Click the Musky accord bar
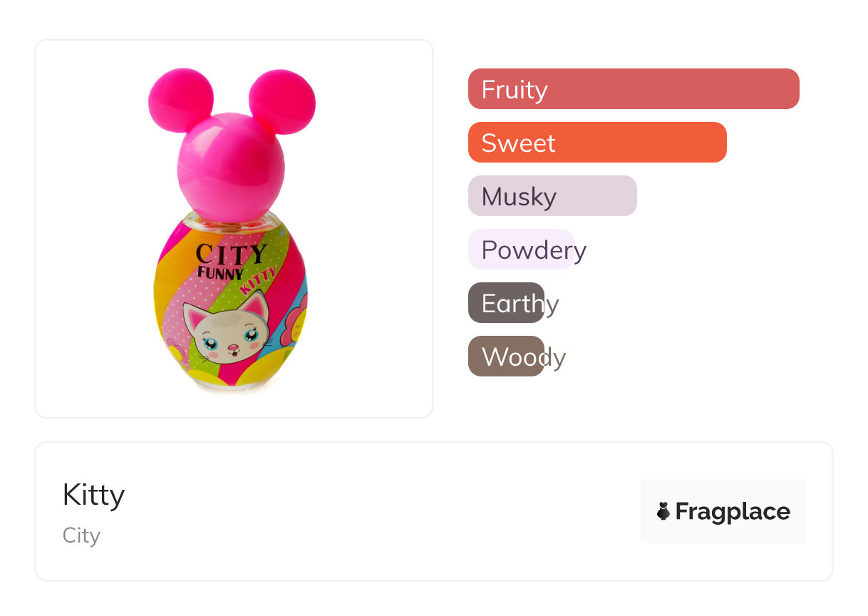 pyautogui.click(x=552, y=196)
